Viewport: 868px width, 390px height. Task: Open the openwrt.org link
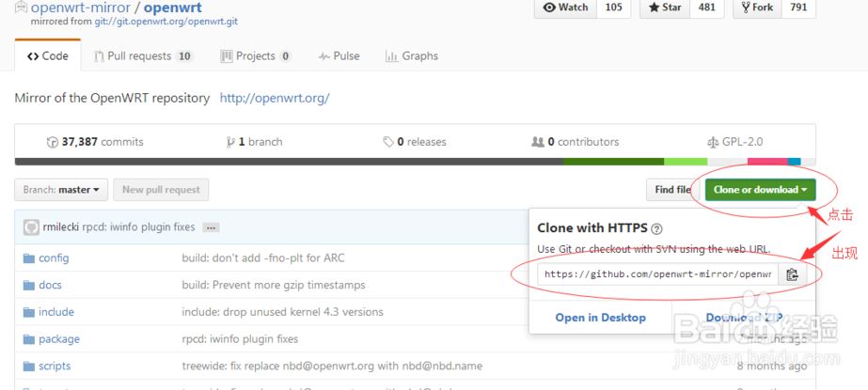pos(274,98)
